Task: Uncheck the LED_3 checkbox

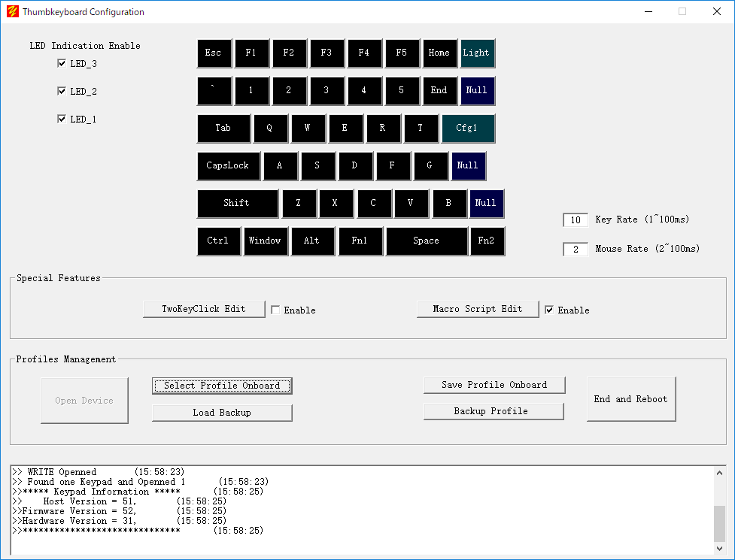Action: [62, 63]
